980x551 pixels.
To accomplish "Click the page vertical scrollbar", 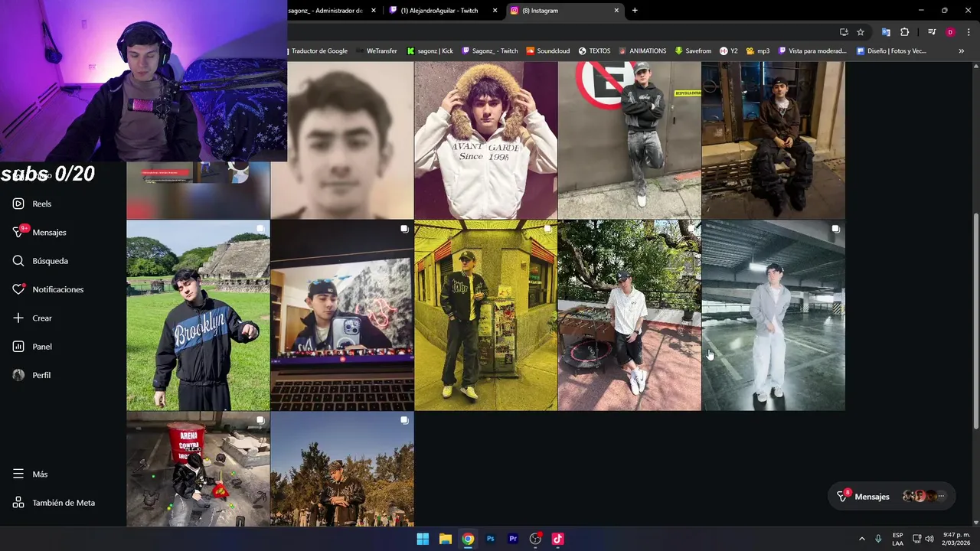I will pyautogui.click(x=975, y=321).
